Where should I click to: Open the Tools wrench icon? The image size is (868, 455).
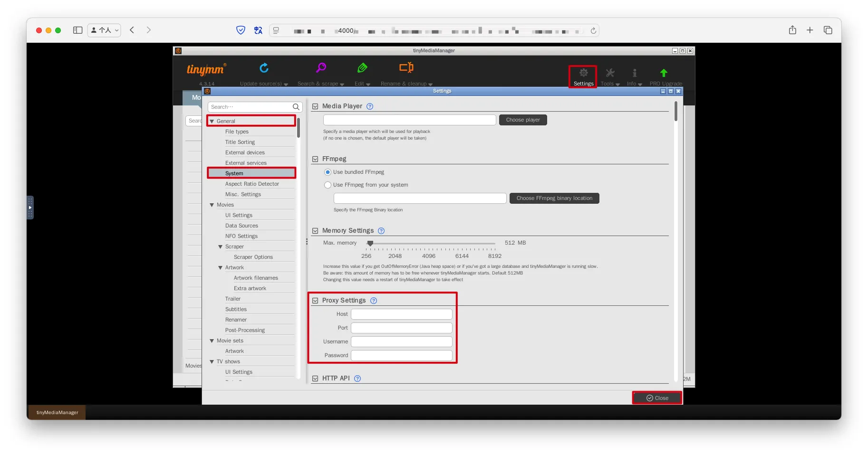coord(610,73)
